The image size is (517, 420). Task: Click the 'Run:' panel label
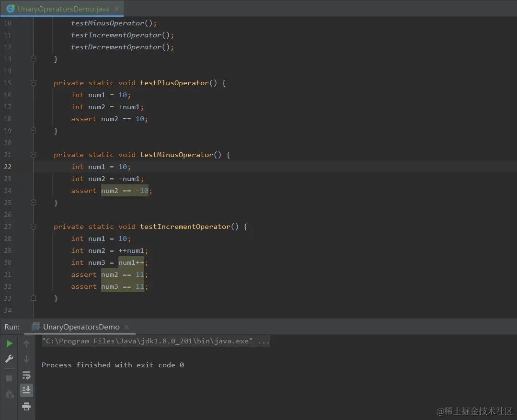pyautogui.click(x=12, y=327)
